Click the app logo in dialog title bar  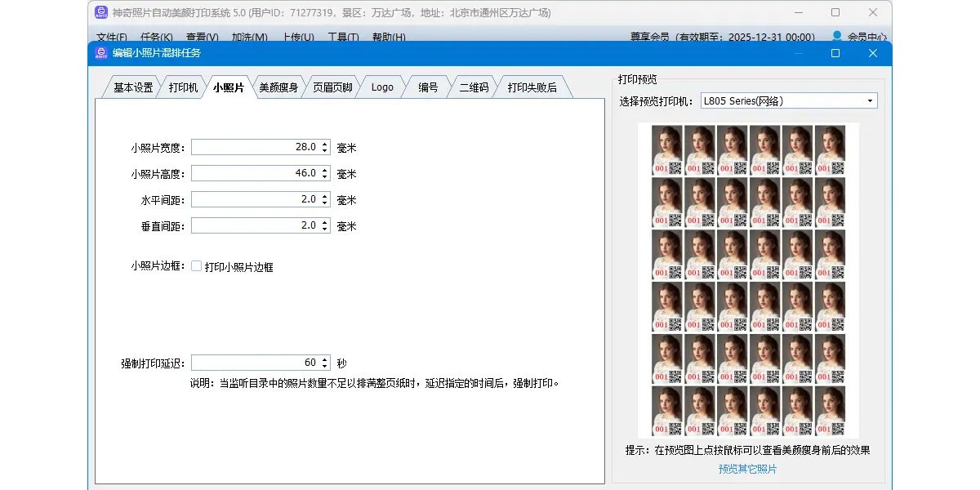pos(100,53)
